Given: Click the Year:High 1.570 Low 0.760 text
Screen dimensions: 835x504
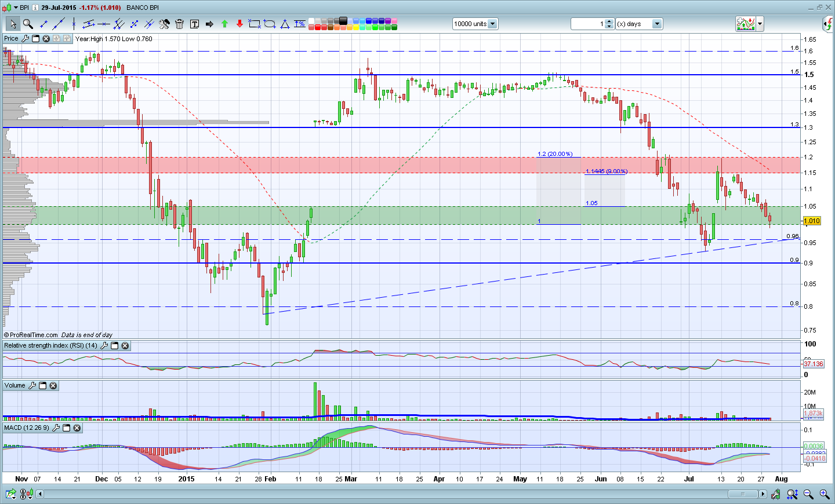Looking at the screenshot, I should 114,39.
